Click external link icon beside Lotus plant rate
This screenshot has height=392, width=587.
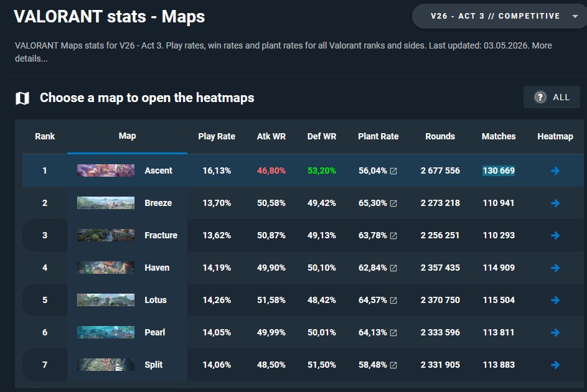(x=393, y=301)
